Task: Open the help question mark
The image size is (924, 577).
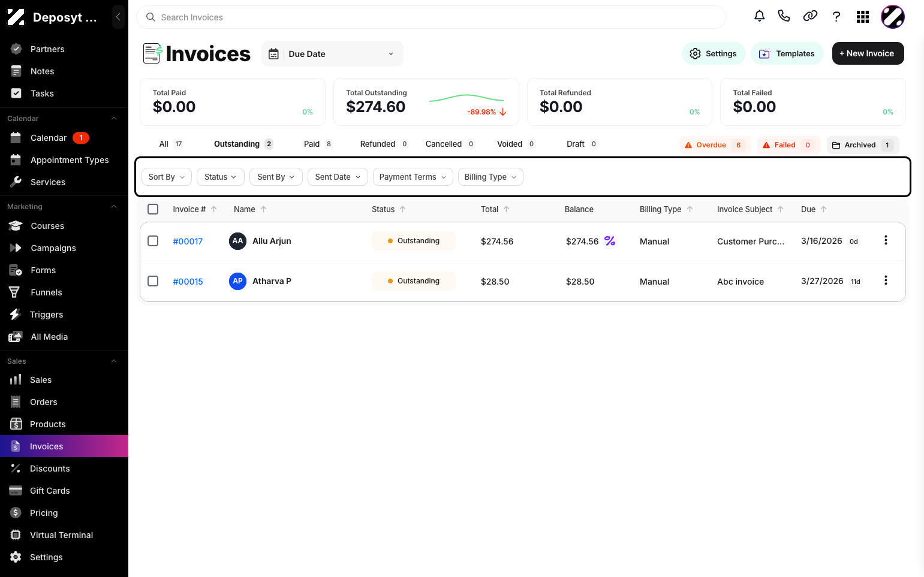Action: (x=836, y=17)
